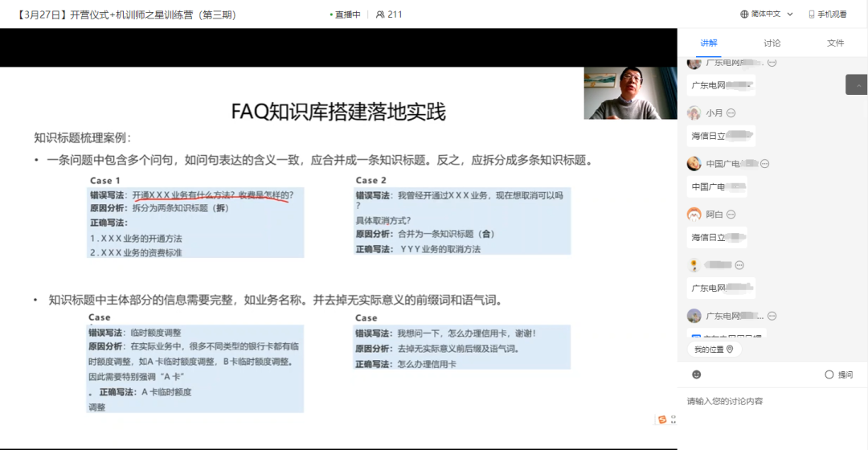Click 中国广电 user's avatar
The image size is (868, 450).
pos(694,164)
